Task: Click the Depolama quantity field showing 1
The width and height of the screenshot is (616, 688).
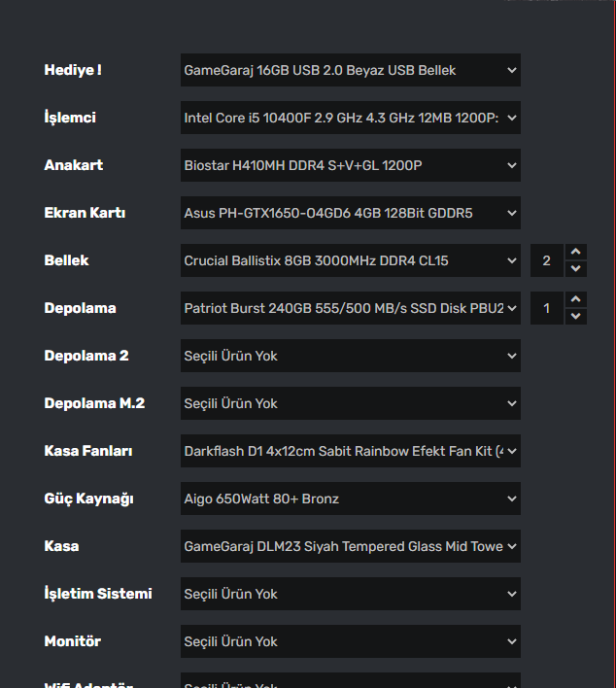Action: point(547,308)
